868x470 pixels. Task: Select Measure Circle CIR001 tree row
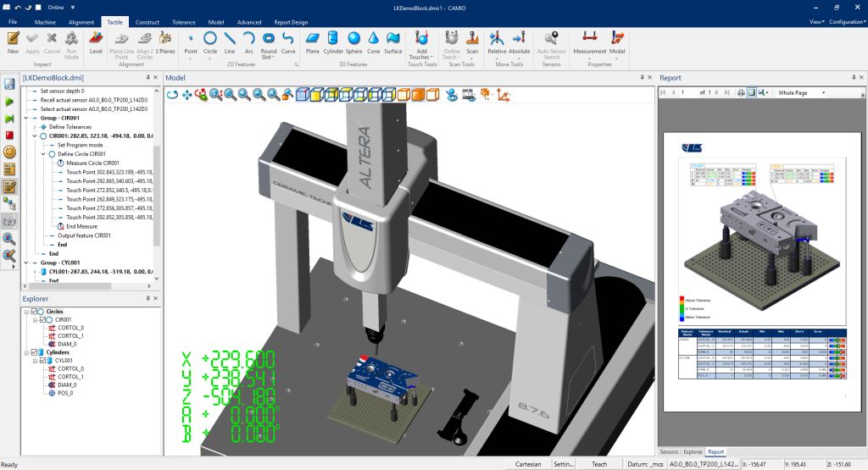pyautogui.click(x=92, y=163)
